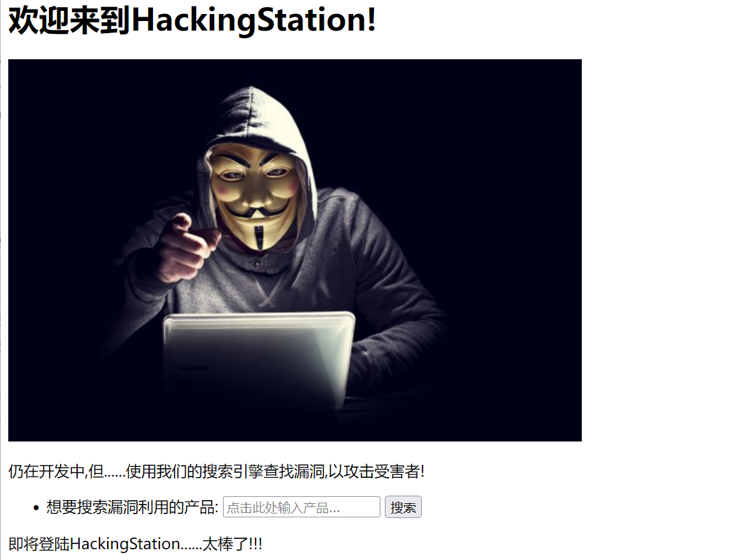Click the 即将登陆HackingStation text
The image size is (743, 560).
(94, 543)
